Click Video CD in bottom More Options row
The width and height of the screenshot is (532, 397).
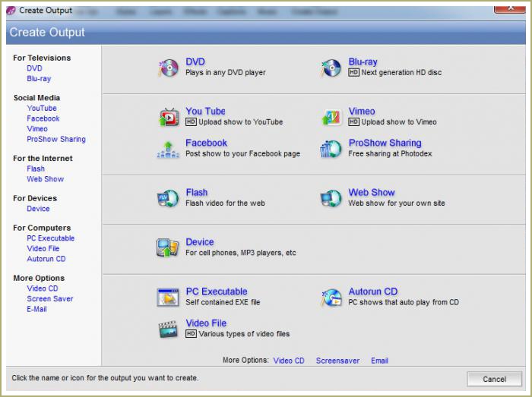coord(289,361)
